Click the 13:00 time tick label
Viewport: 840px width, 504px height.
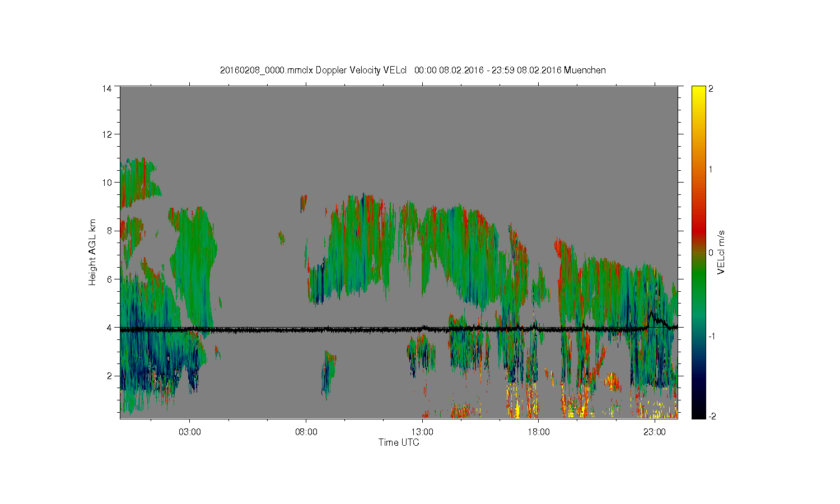click(x=422, y=432)
